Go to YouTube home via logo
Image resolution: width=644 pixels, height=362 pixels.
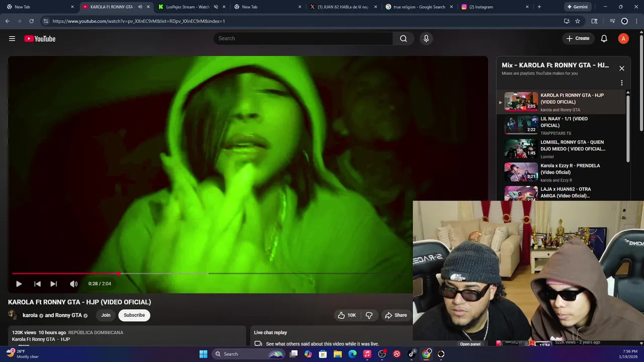point(40,39)
